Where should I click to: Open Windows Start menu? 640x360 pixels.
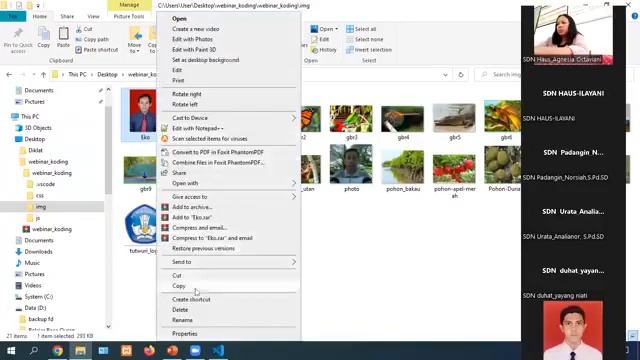(11, 351)
